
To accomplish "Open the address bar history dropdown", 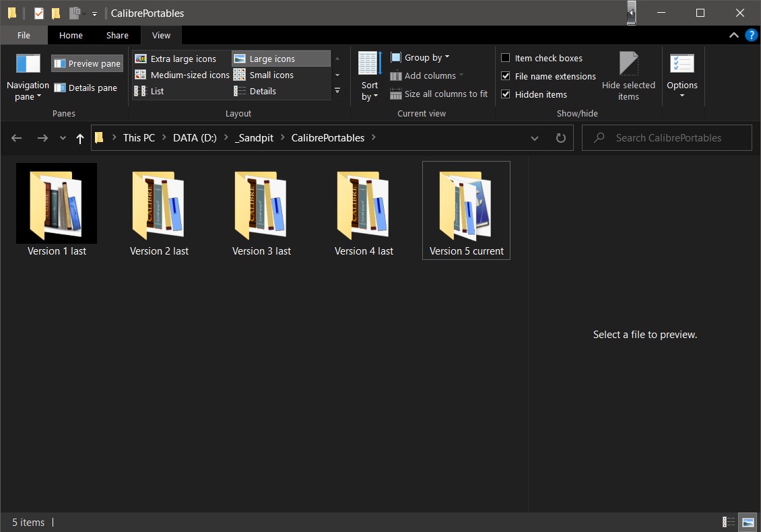I will pyautogui.click(x=534, y=138).
